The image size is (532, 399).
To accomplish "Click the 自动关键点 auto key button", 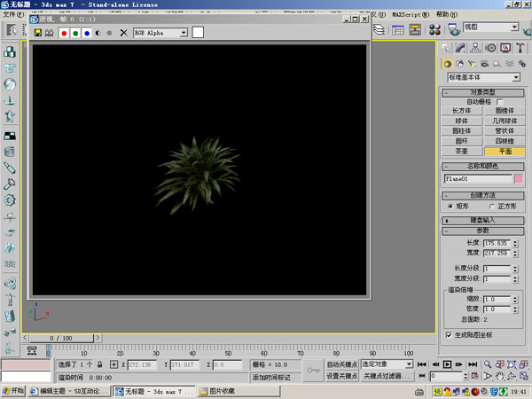I will [342, 364].
